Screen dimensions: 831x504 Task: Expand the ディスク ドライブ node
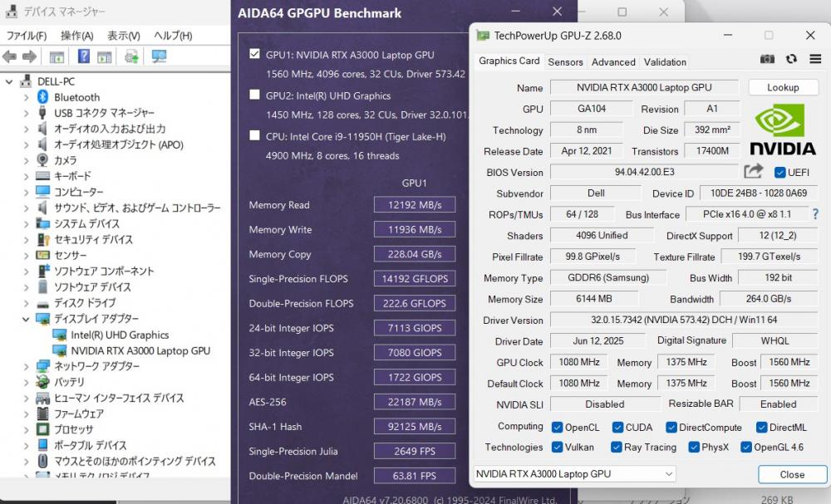(x=26, y=303)
